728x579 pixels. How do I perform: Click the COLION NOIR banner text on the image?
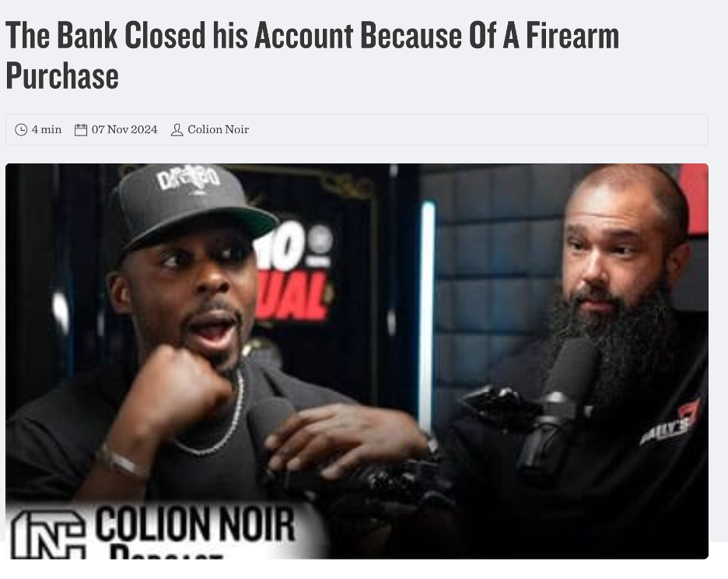tap(194, 525)
